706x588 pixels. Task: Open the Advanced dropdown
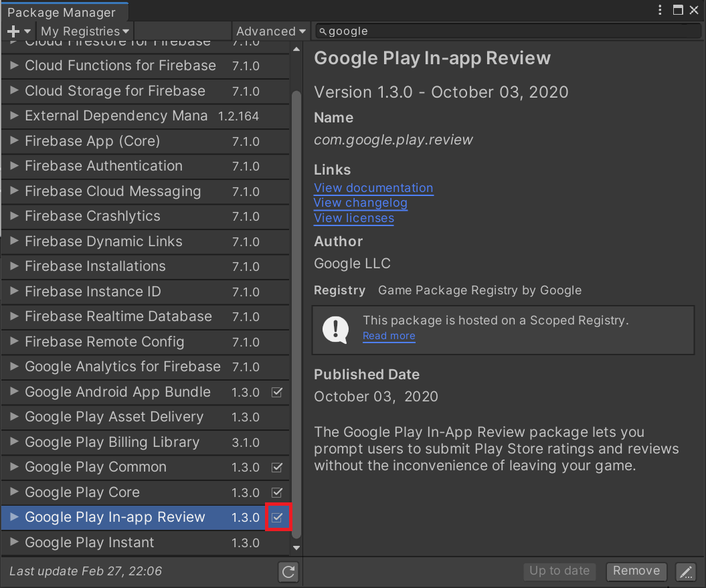[270, 31]
